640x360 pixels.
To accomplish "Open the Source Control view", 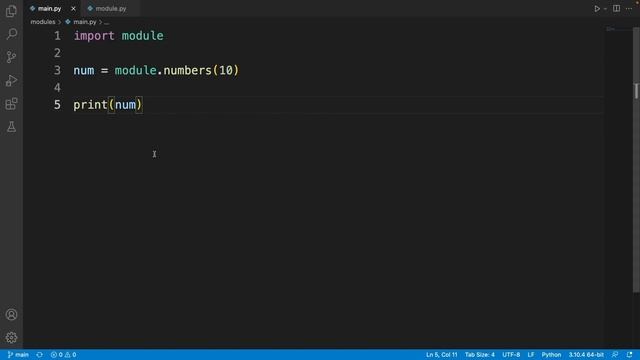I will 11,57.
